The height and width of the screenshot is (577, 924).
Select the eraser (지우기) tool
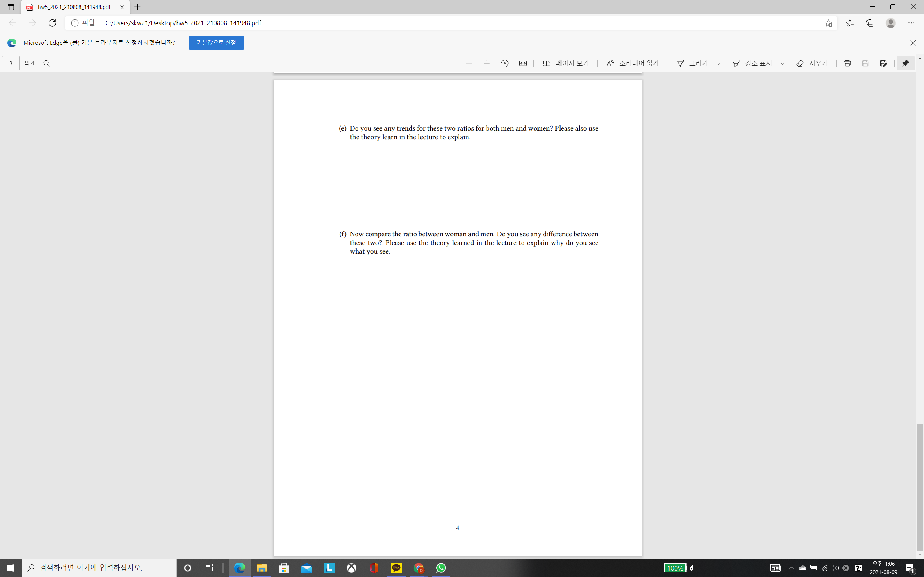[812, 63]
